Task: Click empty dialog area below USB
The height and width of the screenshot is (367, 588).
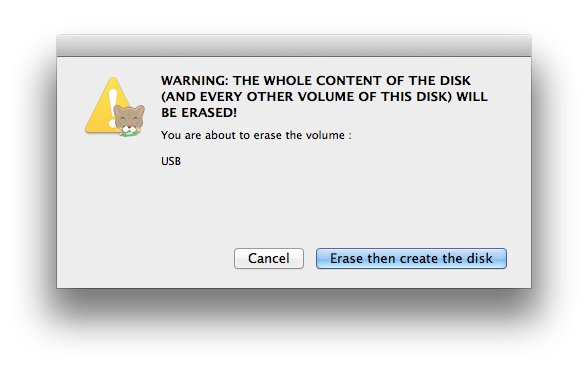Action: point(294,204)
